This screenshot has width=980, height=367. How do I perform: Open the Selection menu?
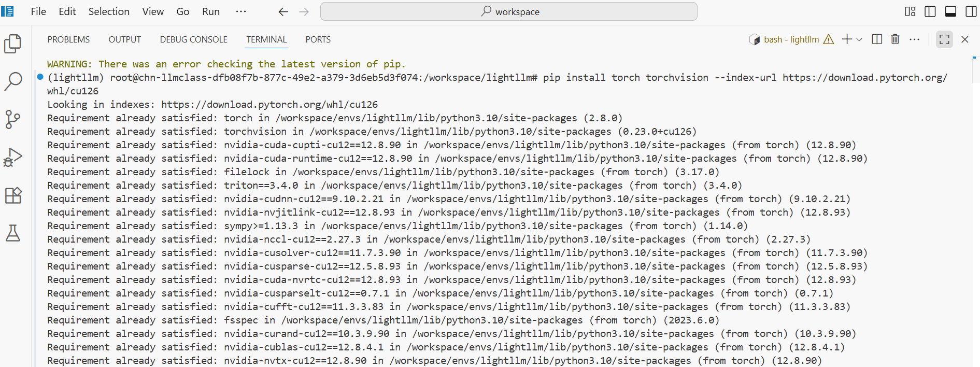(109, 11)
